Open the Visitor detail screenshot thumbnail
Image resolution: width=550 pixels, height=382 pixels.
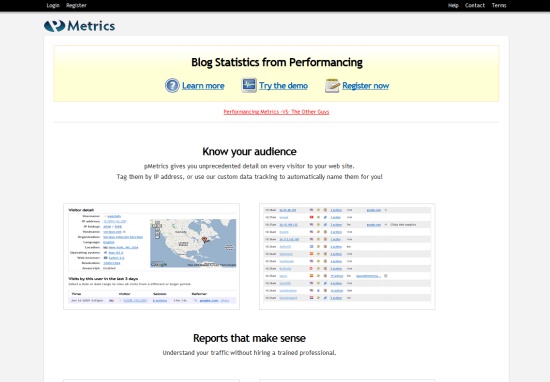tap(152, 256)
